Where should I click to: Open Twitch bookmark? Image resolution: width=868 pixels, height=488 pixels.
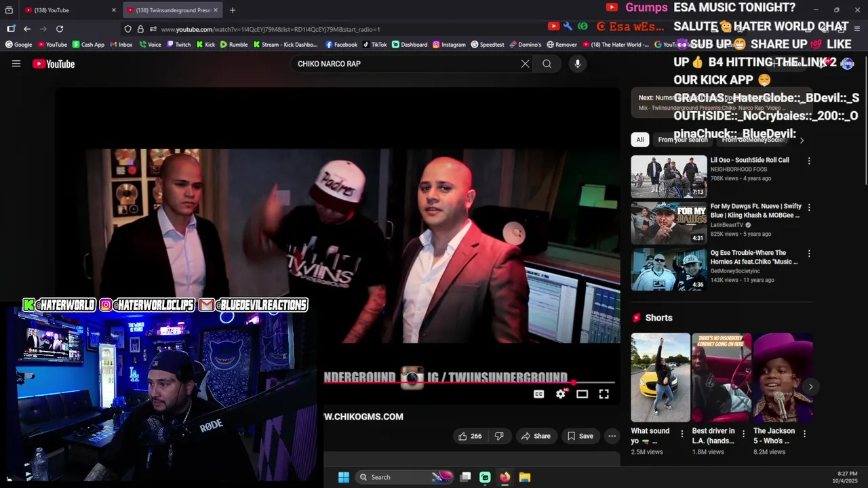coord(178,45)
